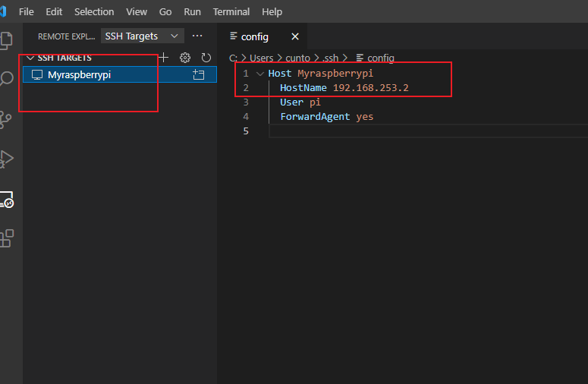The image size is (588, 384).
Task: Open the Edit menu
Action: coord(54,12)
